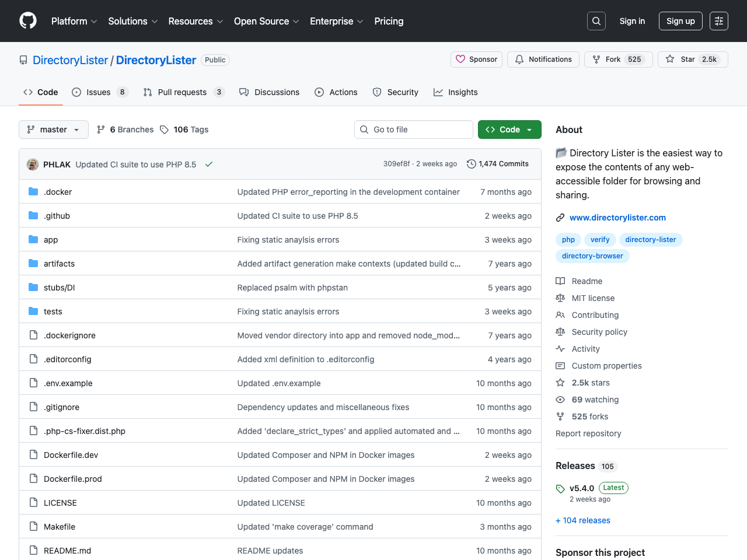Viewport: 747px width, 560px height.
Task: Open the master branch dropdown
Action: coord(53,129)
